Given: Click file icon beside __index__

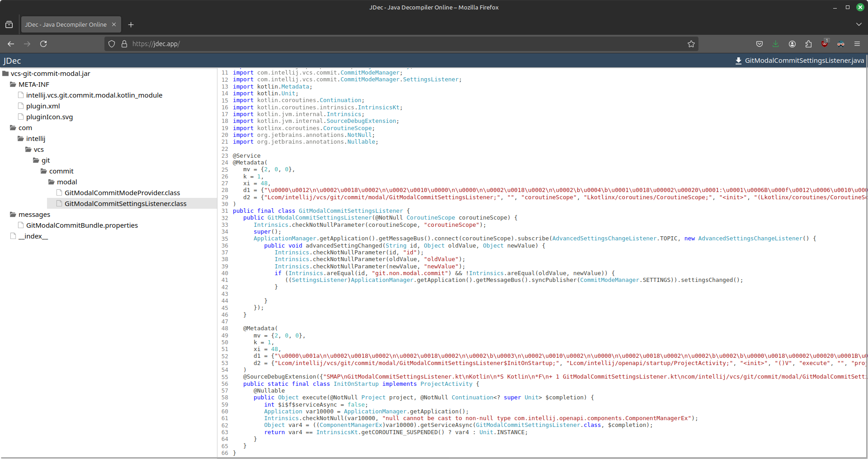Looking at the screenshot, I should [x=13, y=236].
